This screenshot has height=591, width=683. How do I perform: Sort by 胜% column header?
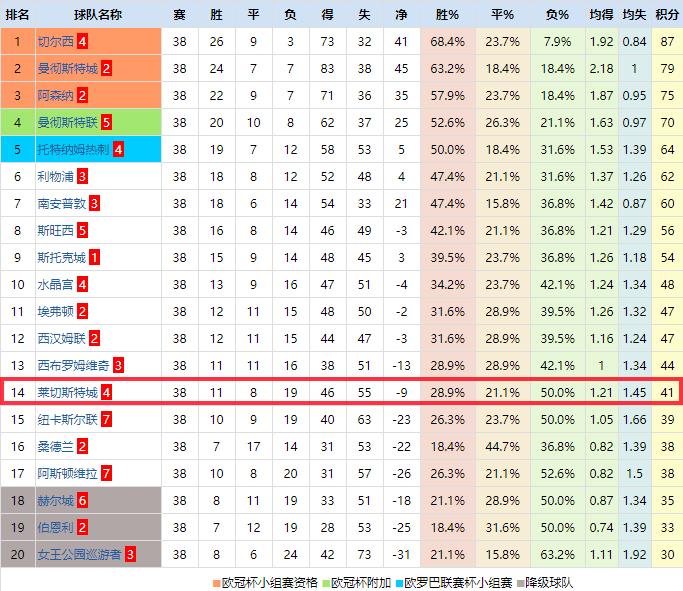(x=448, y=14)
